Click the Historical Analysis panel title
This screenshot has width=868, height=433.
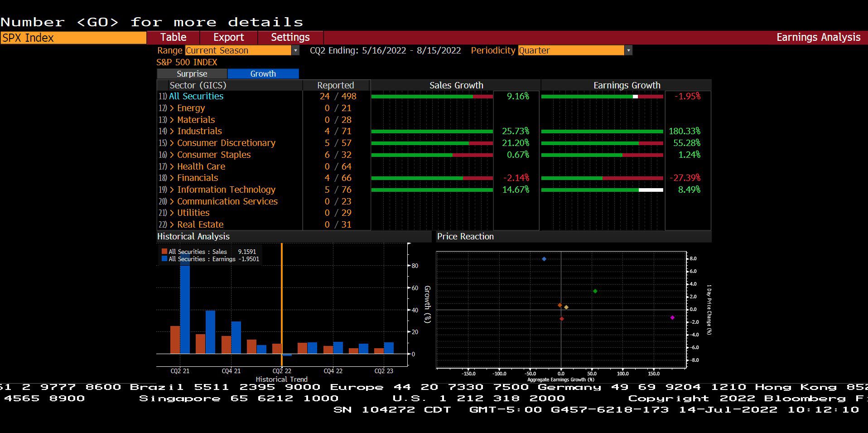click(x=193, y=236)
